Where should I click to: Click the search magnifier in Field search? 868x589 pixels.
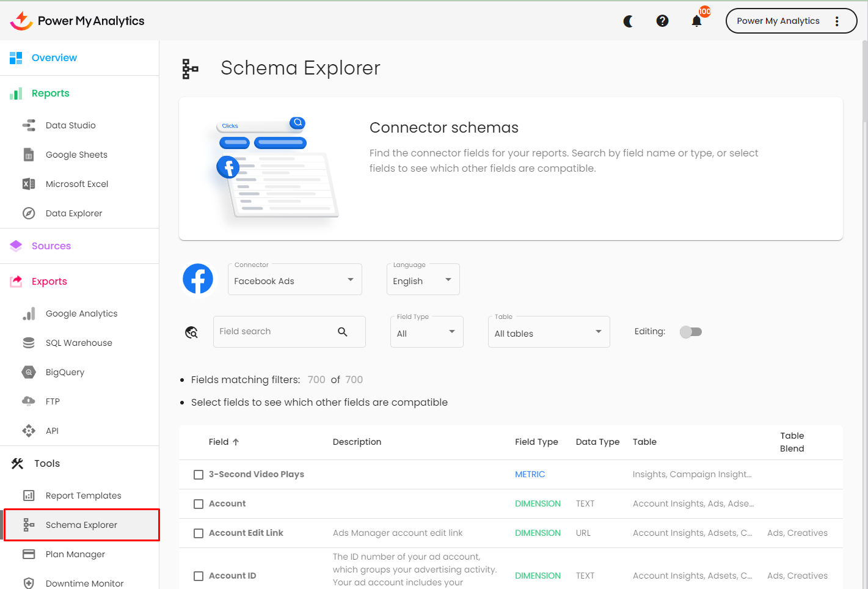343,332
